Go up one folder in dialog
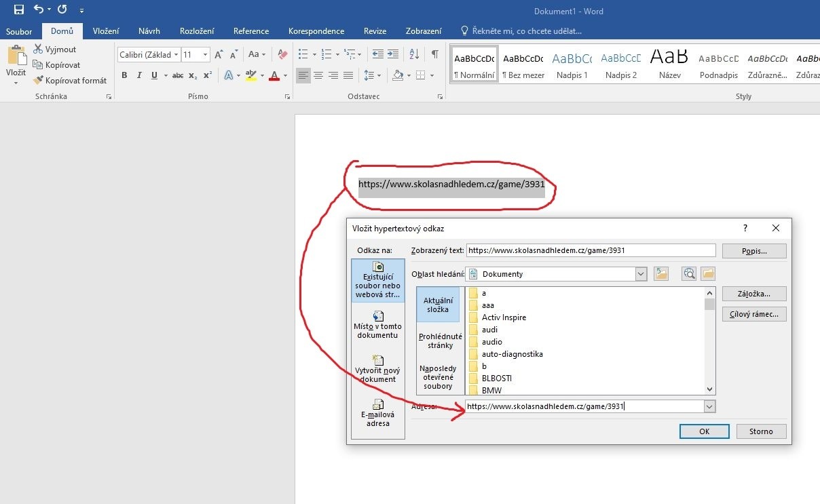The height and width of the screenshot is (504, 820). click(x=661, y=273)
